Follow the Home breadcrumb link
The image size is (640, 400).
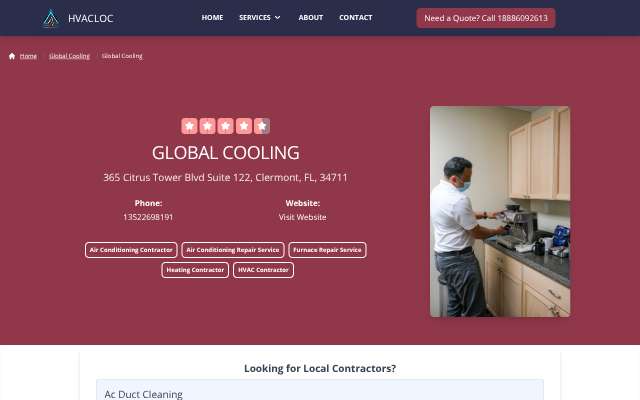coord(28,56)
